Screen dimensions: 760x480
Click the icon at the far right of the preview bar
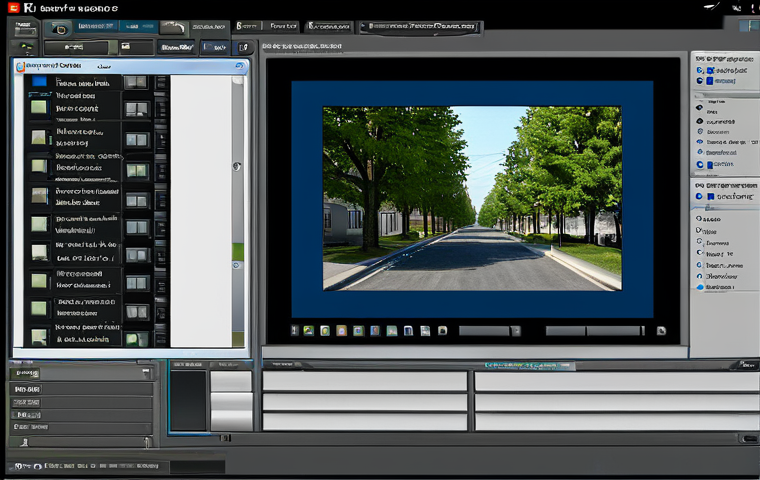pyautogui.click(x=661, y=331)
